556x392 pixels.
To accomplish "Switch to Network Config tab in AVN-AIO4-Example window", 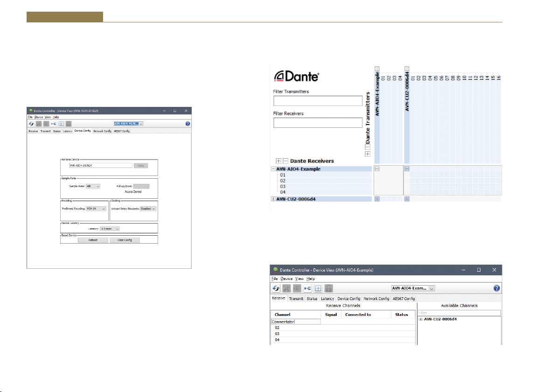I will (376, 299).
